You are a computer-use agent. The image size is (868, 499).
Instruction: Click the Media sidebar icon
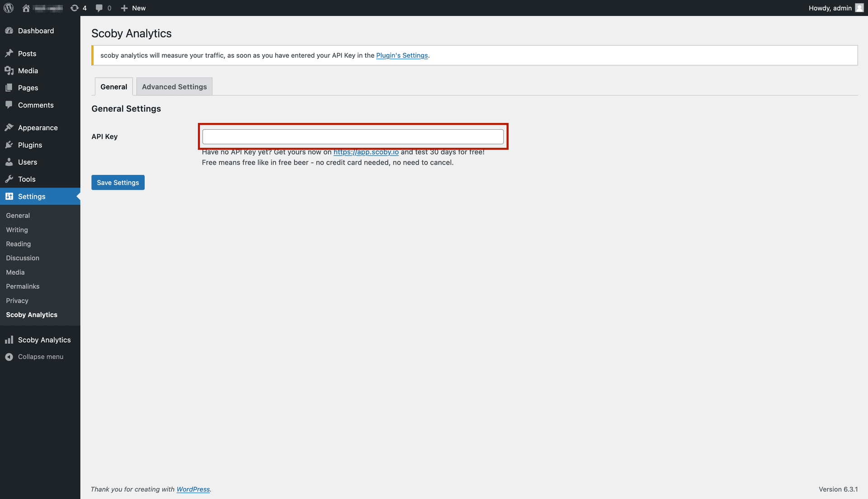click(9, 71)
